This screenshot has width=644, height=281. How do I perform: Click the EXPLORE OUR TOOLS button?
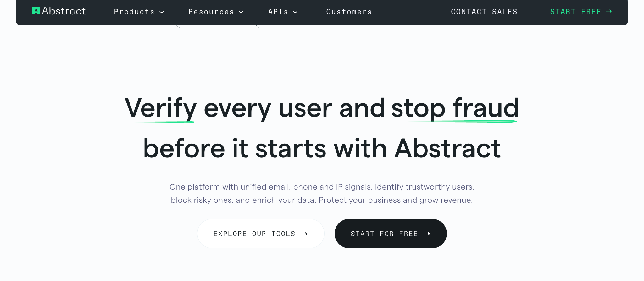[261, 234]
